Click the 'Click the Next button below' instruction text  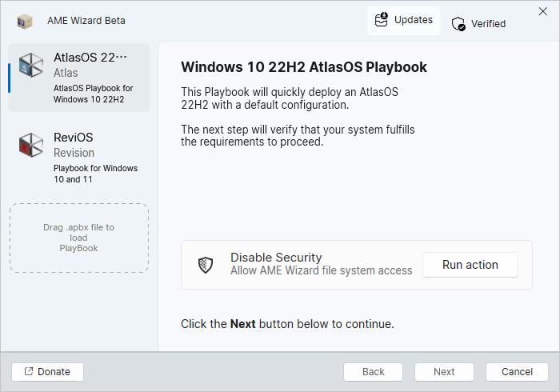(x=287, y=324)
